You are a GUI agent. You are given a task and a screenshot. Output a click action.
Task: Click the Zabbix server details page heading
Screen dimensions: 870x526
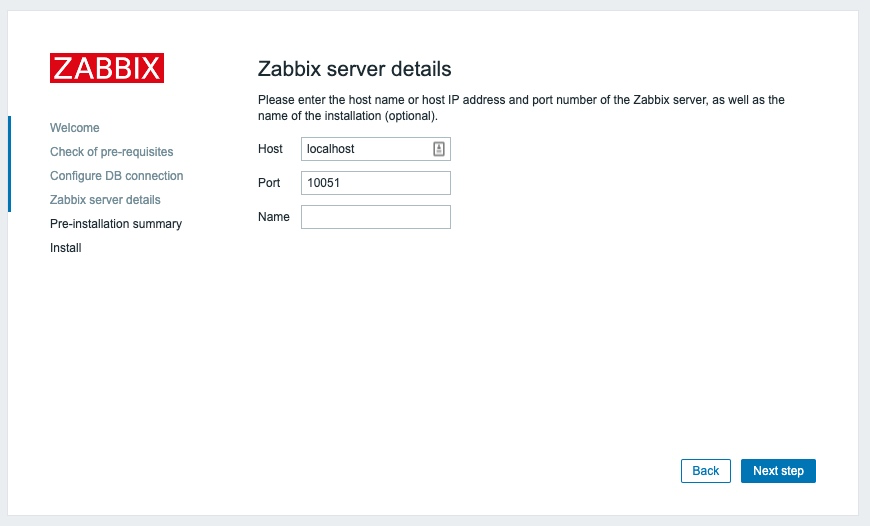tap(355, 69)
